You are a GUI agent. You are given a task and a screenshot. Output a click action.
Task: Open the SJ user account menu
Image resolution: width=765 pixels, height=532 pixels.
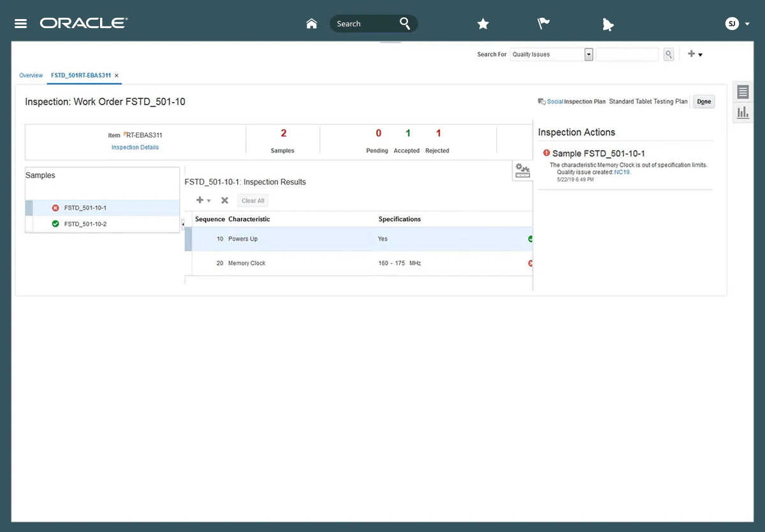[x=737, y=24]
